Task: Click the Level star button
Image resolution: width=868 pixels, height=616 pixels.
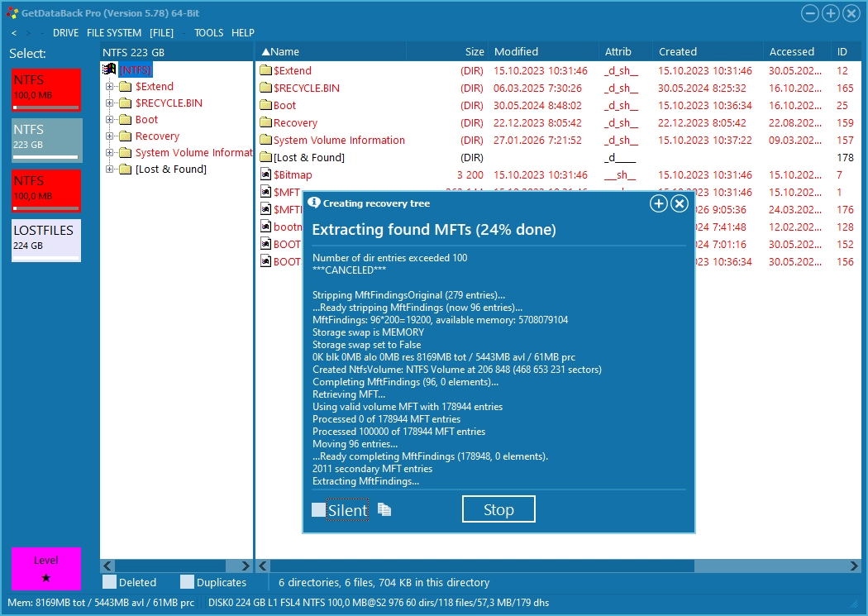Action: pyautogui.click(x=46, y=568)
